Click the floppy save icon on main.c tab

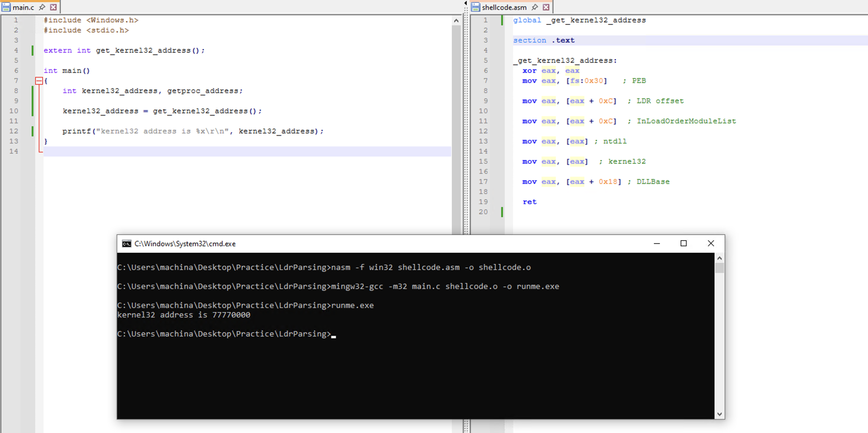(x=6, y=7)
